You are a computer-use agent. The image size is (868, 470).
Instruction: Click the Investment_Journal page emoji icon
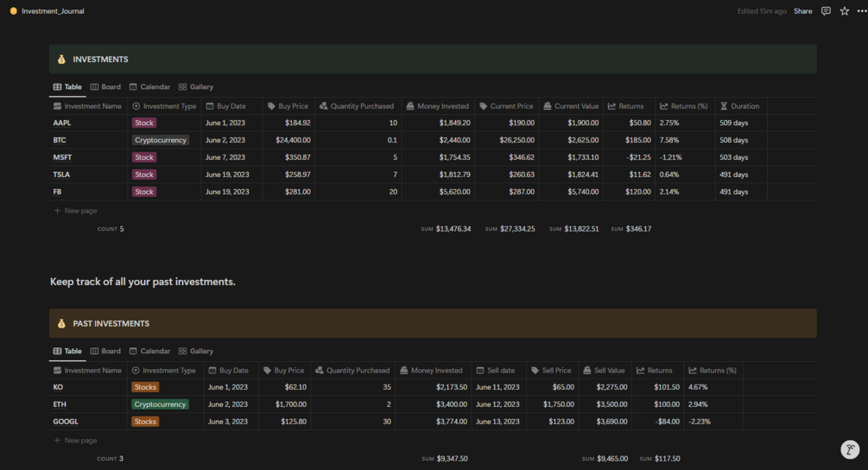(x=13, y=11)
